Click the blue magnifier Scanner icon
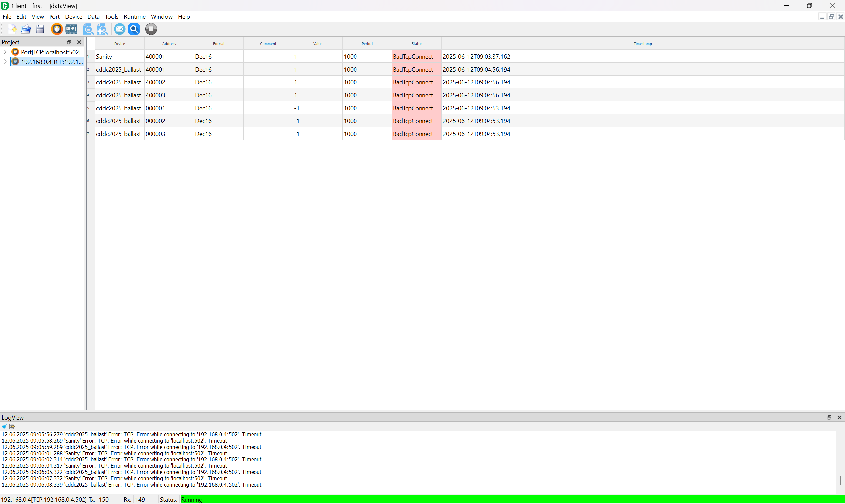 click(134, 29)
